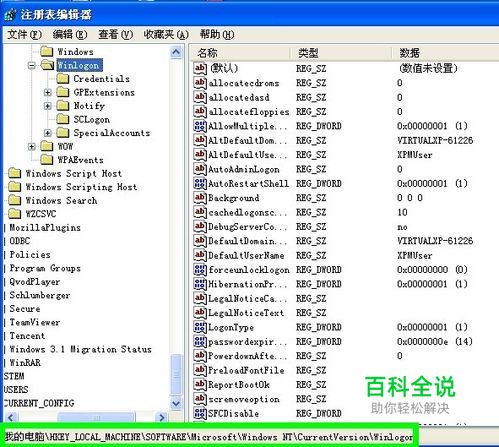Select the HibernationPr... value name

248,284
